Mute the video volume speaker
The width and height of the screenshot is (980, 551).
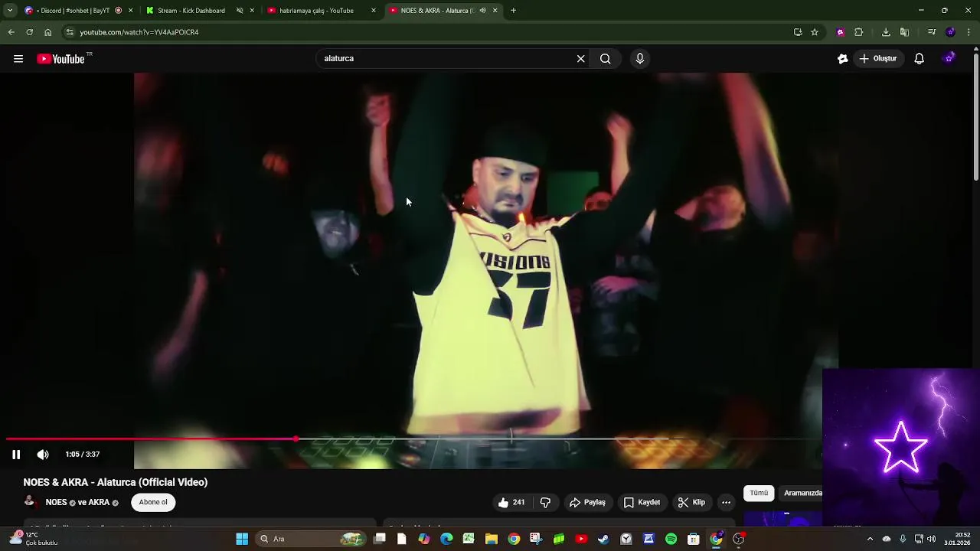(43, 455)
